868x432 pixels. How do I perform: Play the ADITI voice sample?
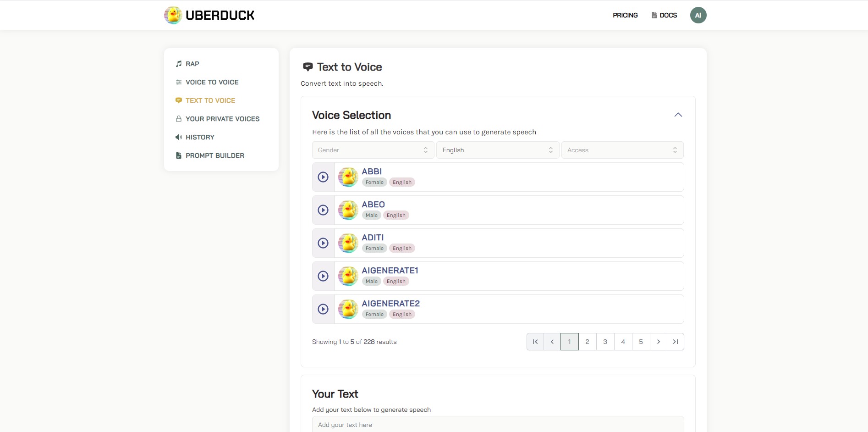[x=323, y=243]
